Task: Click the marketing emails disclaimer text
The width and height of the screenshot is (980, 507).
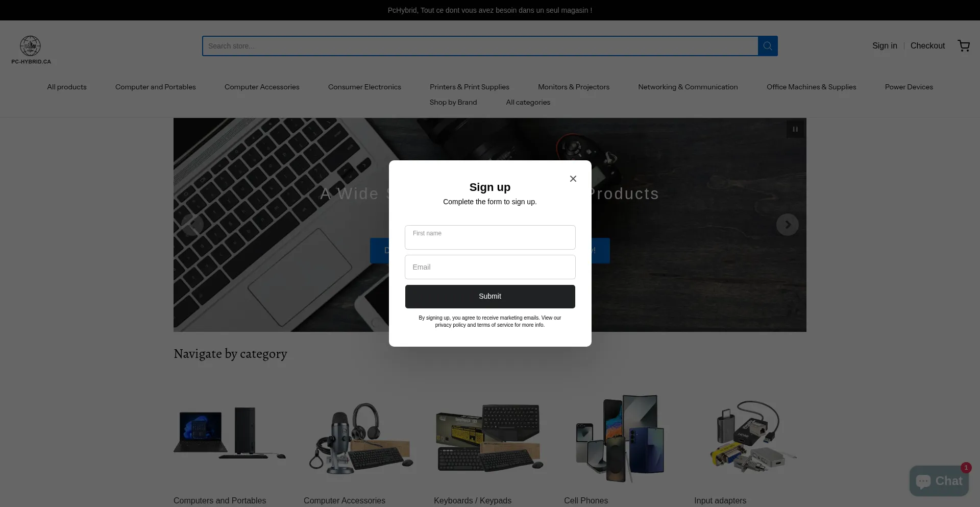Action: point(490,321)
